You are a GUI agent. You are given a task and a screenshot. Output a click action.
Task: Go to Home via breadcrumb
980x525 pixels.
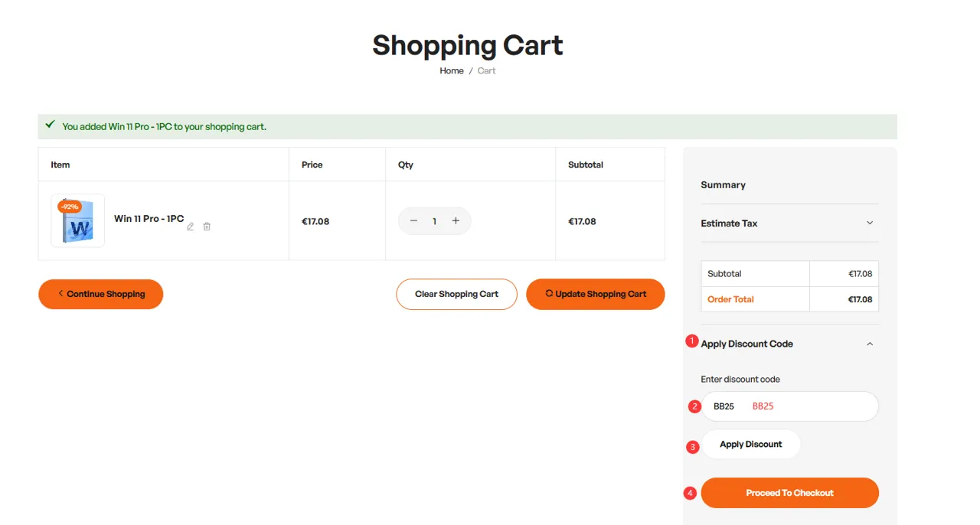452,70
